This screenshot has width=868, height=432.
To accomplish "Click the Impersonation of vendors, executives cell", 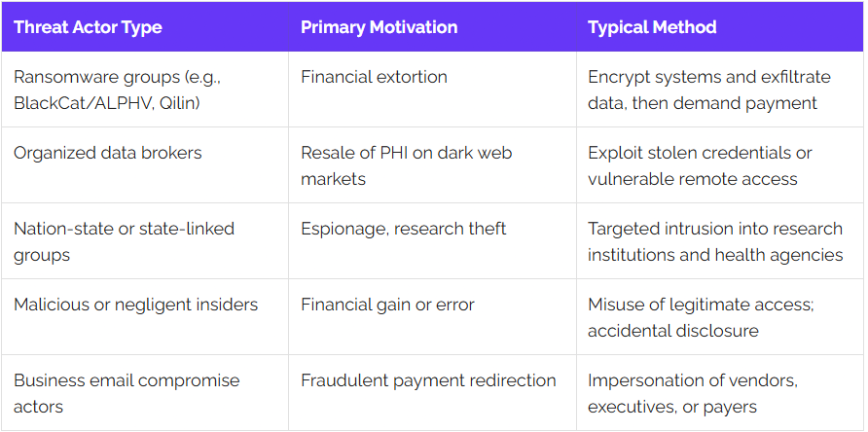I will (720, 393).
